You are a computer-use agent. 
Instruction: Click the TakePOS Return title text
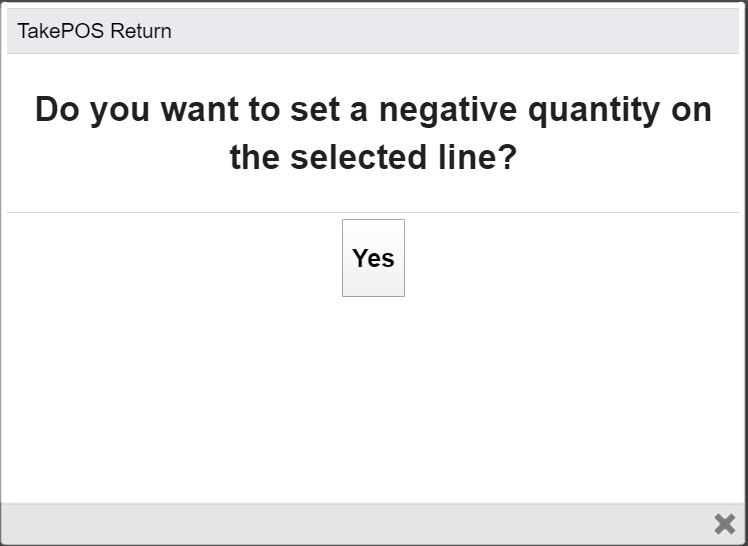click(x=94, y=31)
